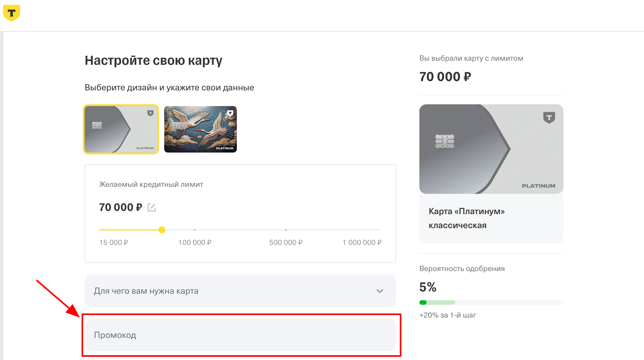Set limit to 1 000 000 ₽ label
The image size is (644, 360).
tap(362, 242)
